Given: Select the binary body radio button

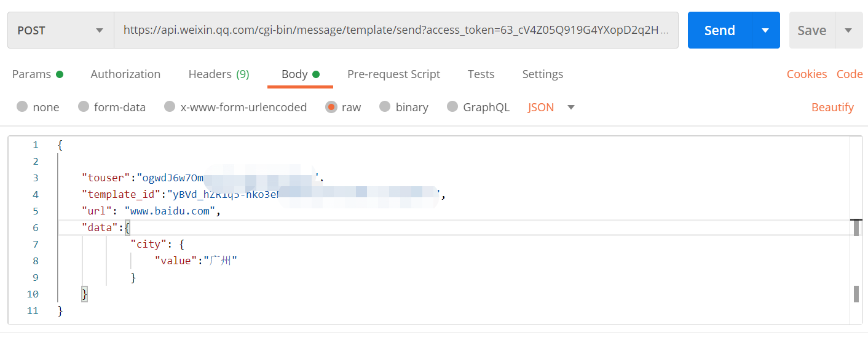Looking at the screenshot, I should click(385, 107).
